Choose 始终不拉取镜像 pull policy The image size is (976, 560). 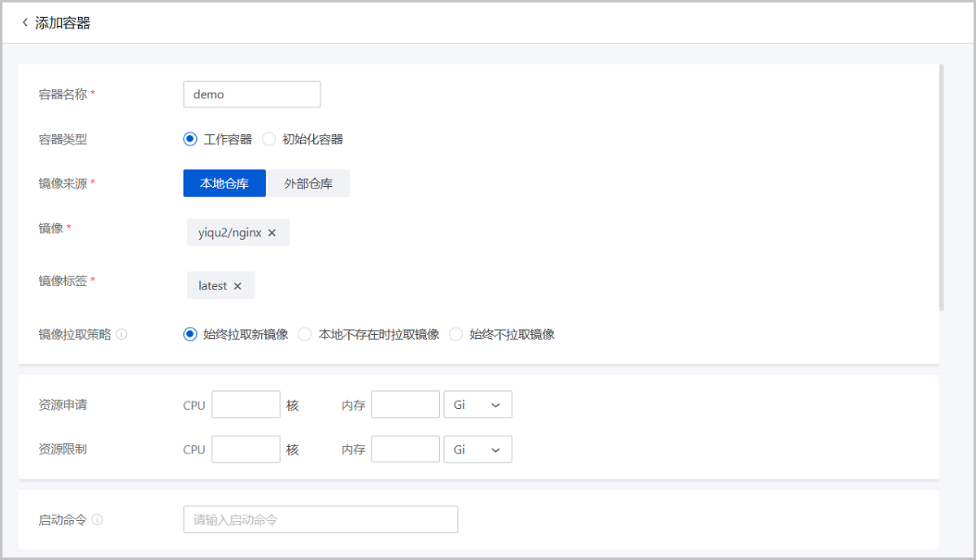pyautogui.click(x=456, y=334)
